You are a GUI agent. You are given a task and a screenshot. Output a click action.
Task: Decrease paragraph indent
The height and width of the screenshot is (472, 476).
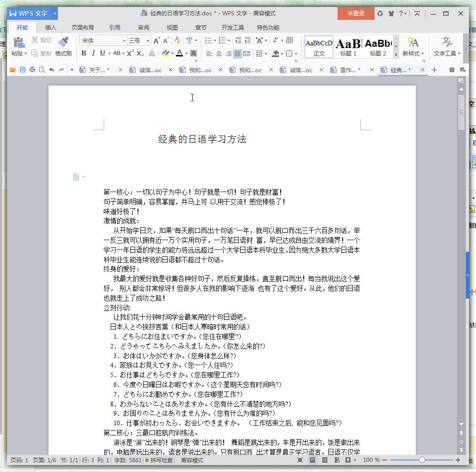click(x=238, y=40)
